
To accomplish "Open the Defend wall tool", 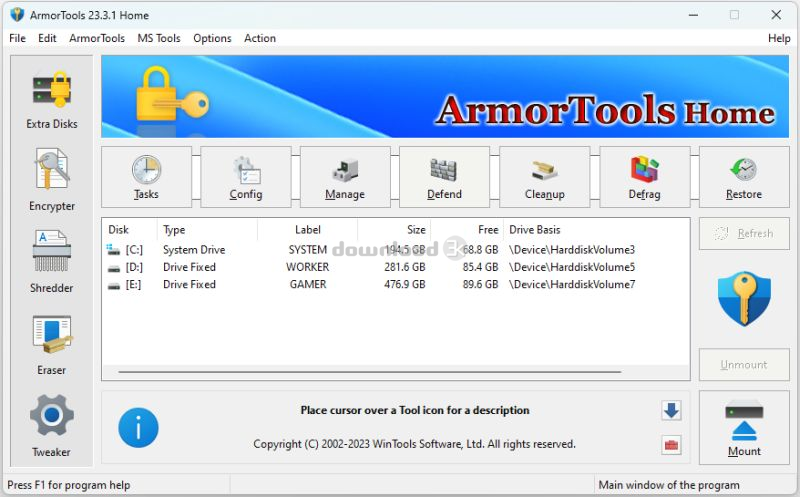I will click(x=444, y=177).
